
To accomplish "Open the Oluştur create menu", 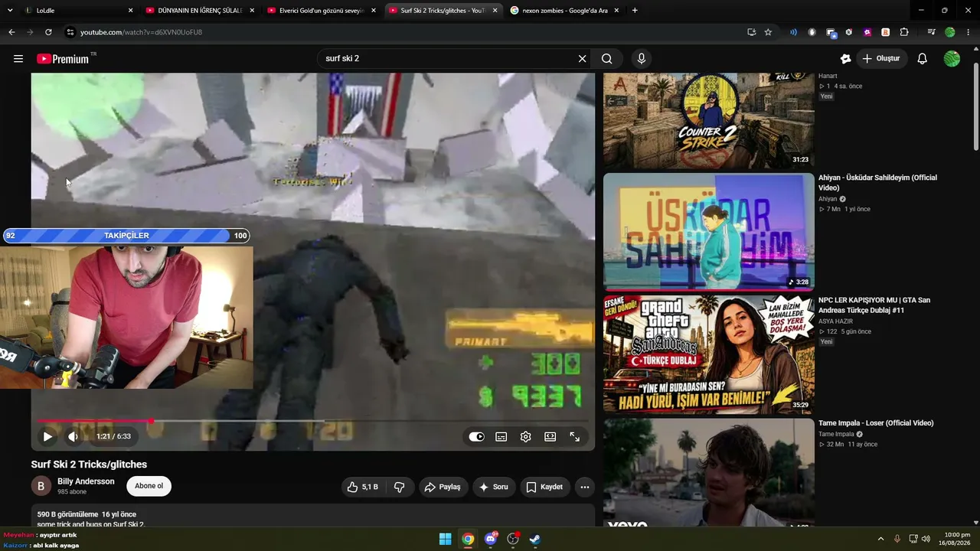I will pos(881,59).
